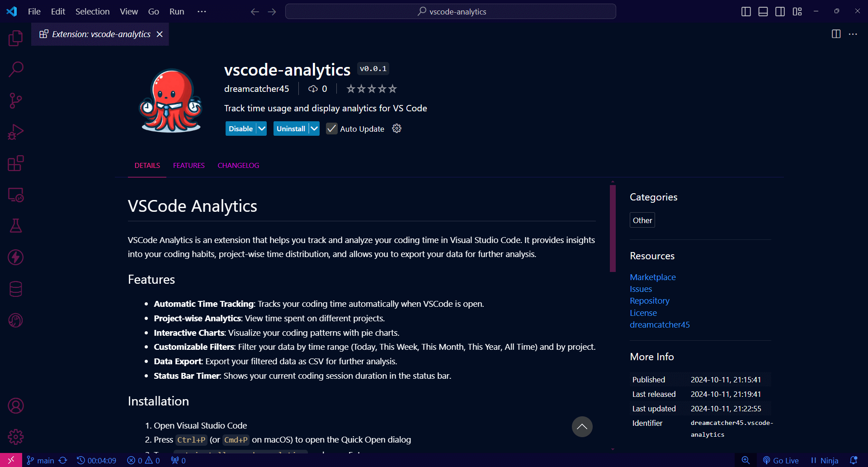868x467 pixels.
Task: Click the vscode-analytics command center search box
Action: (450, 12)
